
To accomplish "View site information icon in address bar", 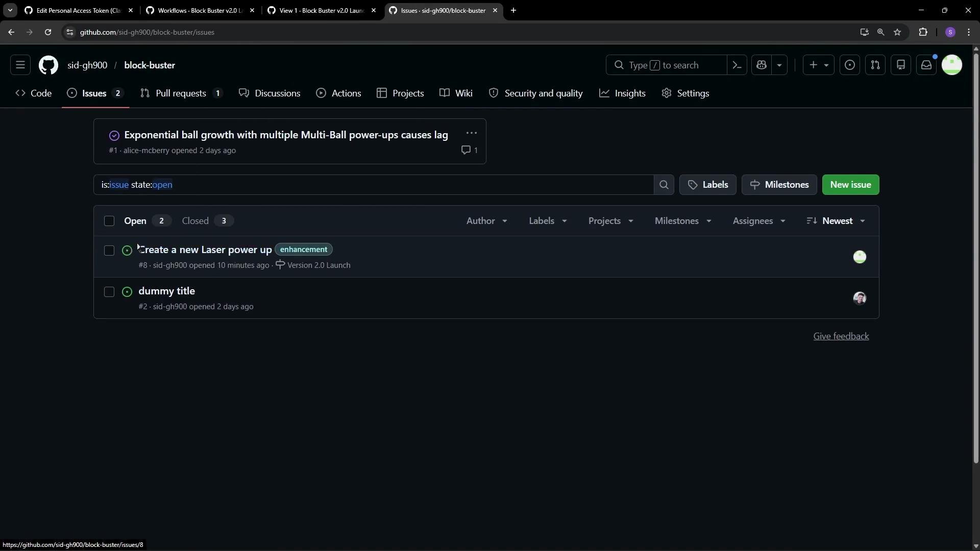I will 70,32.
